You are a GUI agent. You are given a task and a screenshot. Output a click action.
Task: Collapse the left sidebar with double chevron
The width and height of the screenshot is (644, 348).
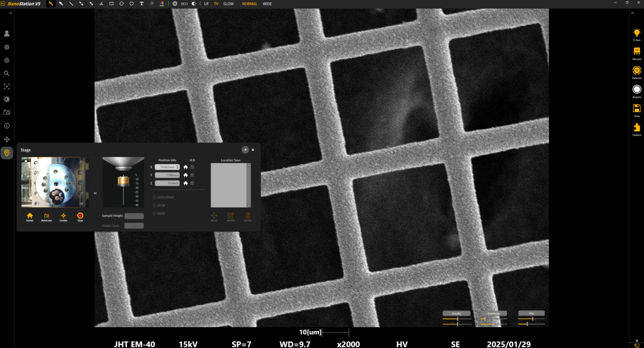click(11, 13)
